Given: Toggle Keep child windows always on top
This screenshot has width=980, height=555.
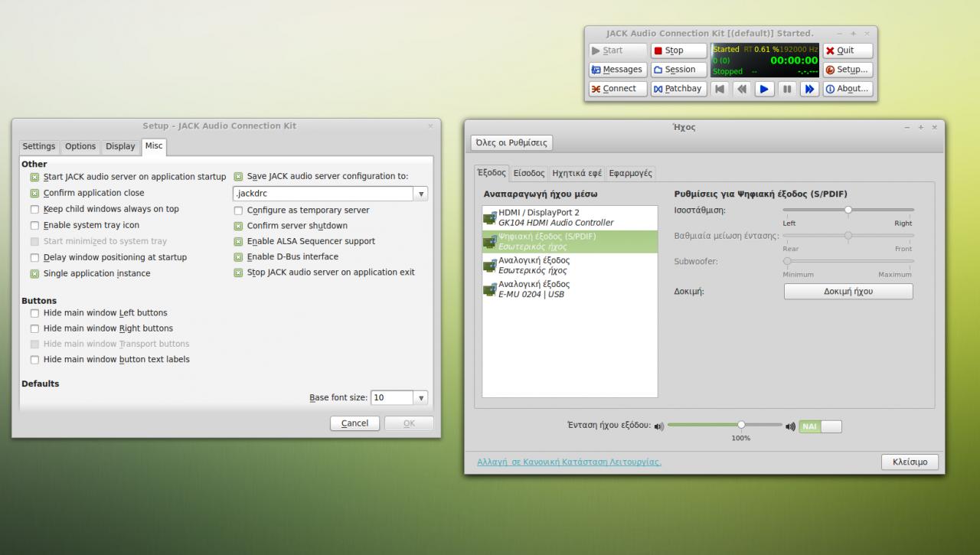Looking at the screenshot, I should [x=34, y=210].
